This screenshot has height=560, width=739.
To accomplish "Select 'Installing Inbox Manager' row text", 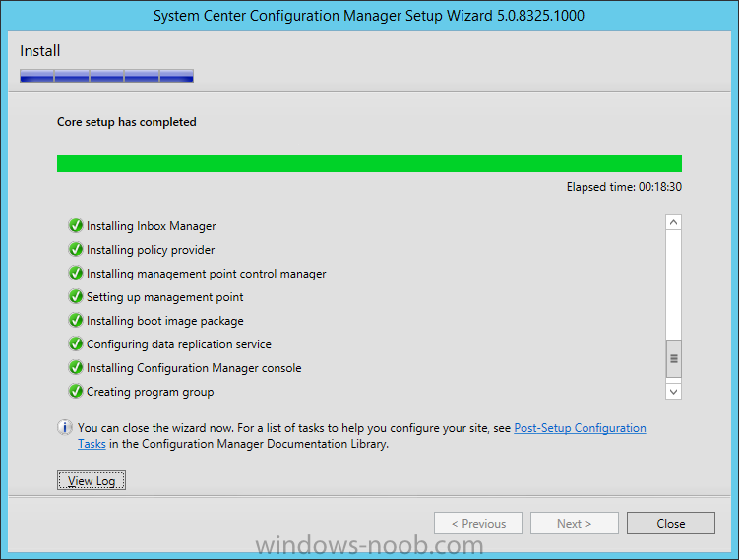I will (151, 226).
